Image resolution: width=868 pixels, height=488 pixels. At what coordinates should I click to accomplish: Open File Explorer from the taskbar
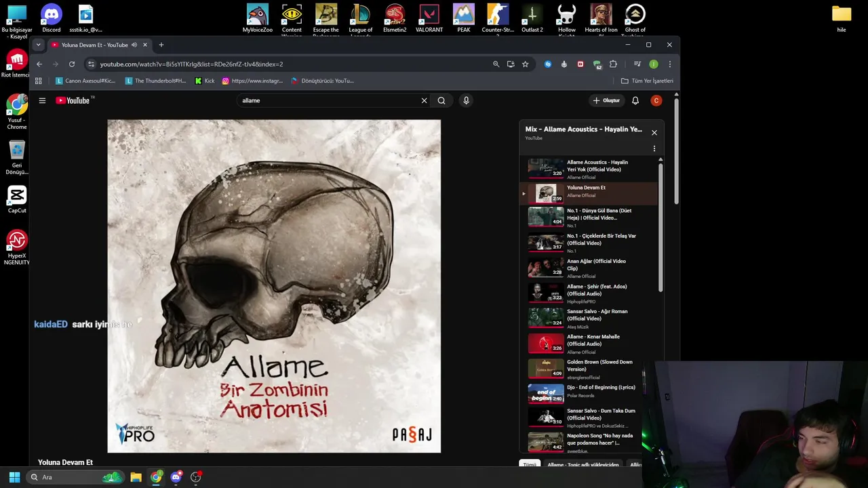[x=136, y=477]
